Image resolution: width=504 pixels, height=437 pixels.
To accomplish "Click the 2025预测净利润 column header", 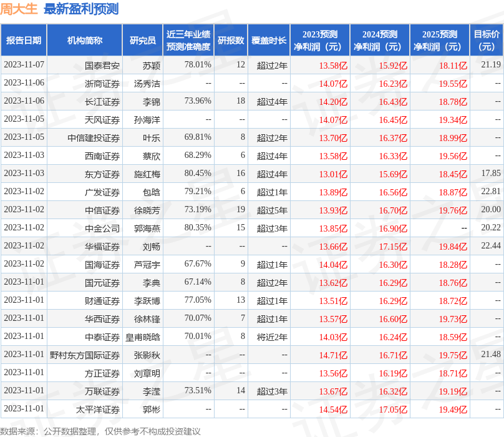I will (440, 40).
